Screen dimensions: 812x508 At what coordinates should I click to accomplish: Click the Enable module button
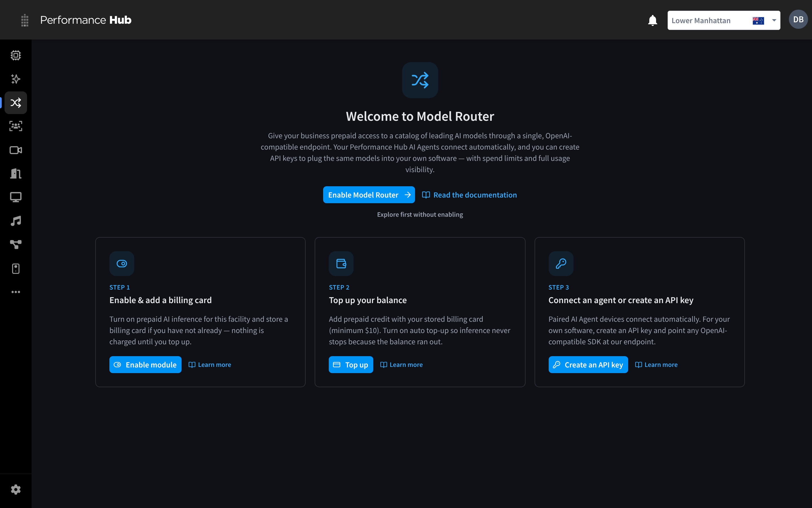(x=145, y=365)
